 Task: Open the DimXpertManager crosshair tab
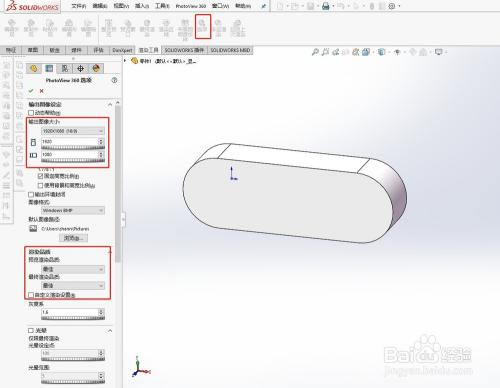[80, 68]
